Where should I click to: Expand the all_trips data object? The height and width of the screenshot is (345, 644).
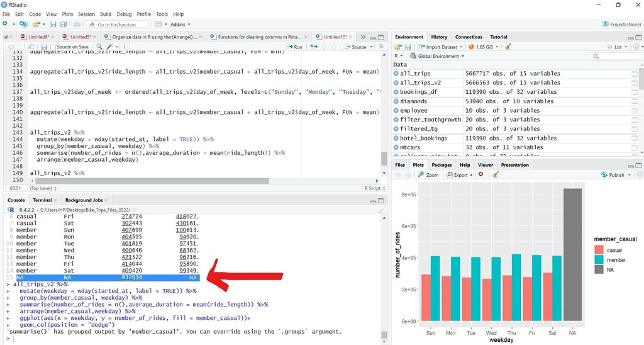click(396, 74)
